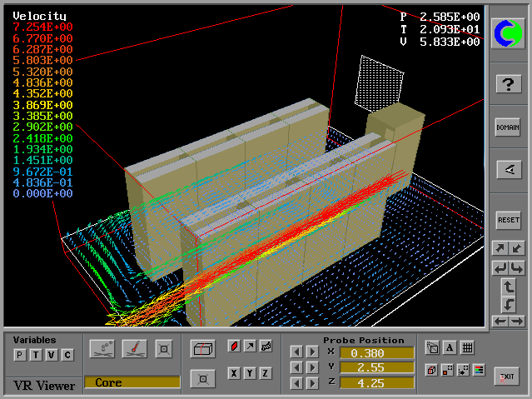Screen dimensions: 532x399
Task: Select the V velocity variable
Action: (51, 355)
